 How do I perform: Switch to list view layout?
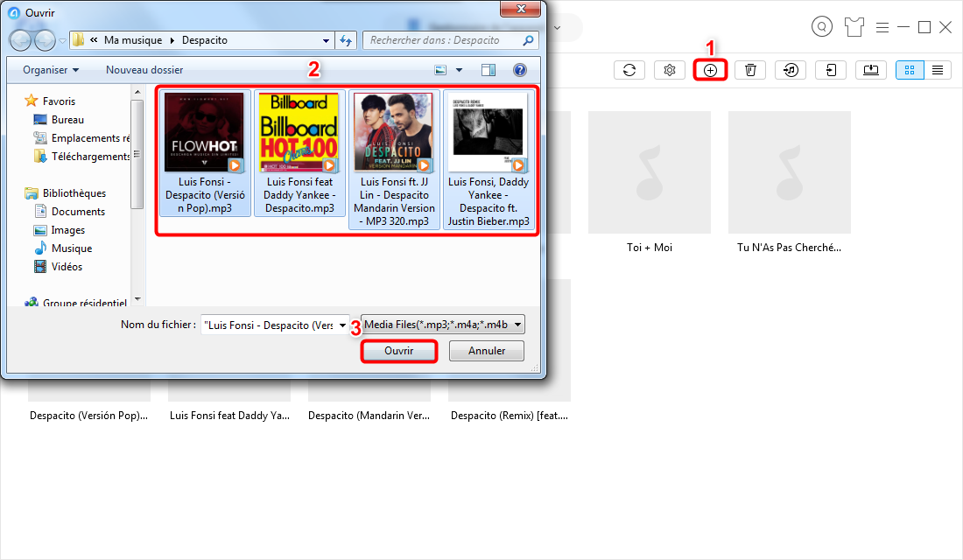coord(938,71)
